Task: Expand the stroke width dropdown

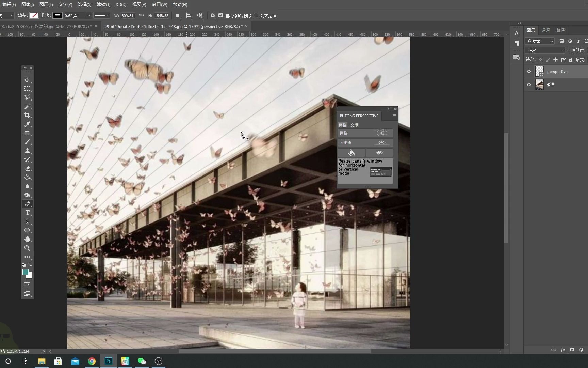Action: [88, 16]
